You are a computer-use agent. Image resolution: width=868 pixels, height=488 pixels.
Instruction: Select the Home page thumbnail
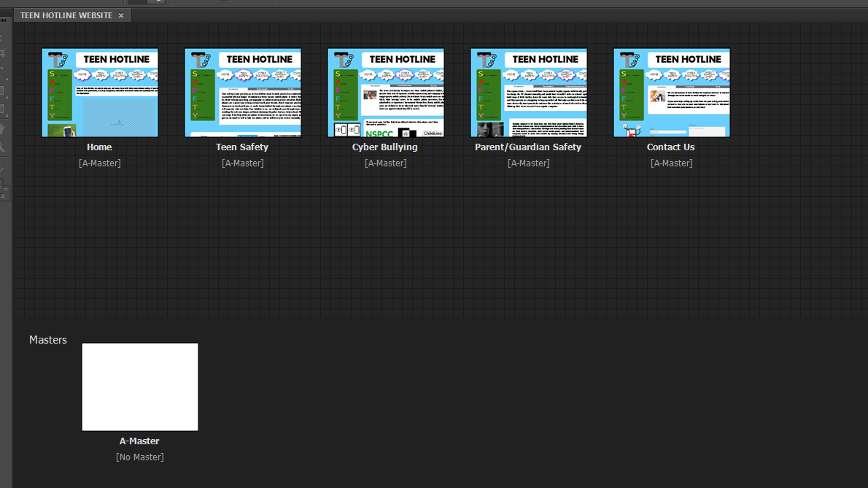pyautogui.click(x=100, y=93)
